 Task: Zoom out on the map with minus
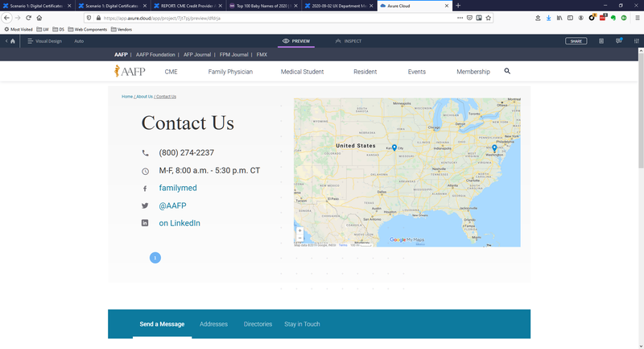(x=299, y=238)
